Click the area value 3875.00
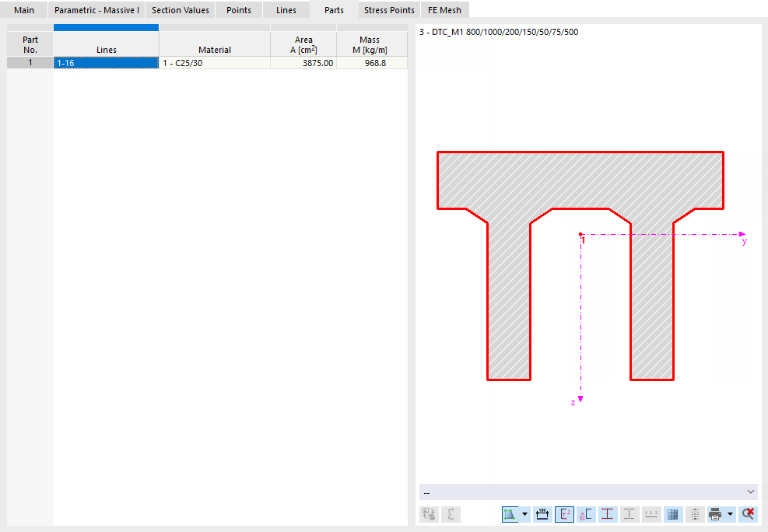The width and height of the screenshot is (768, 532). (303, 63)
